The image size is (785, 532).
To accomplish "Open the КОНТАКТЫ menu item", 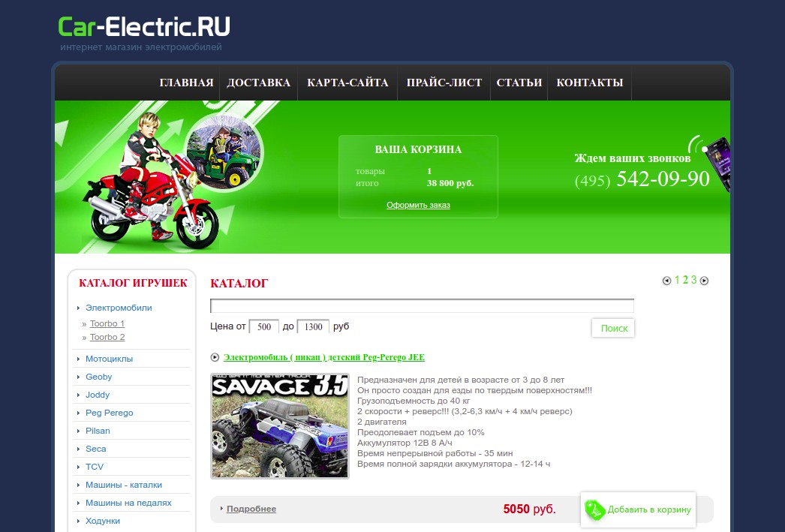I will coord(590,83).
